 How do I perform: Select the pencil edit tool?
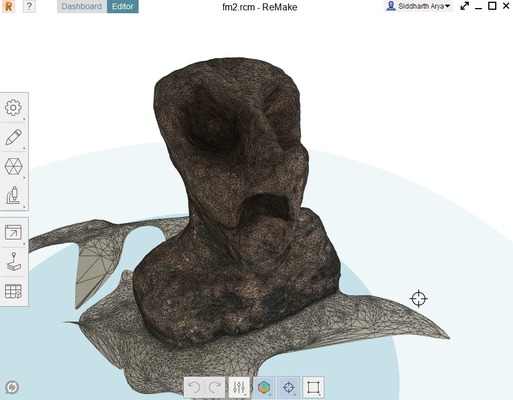(x=13, y=137)
